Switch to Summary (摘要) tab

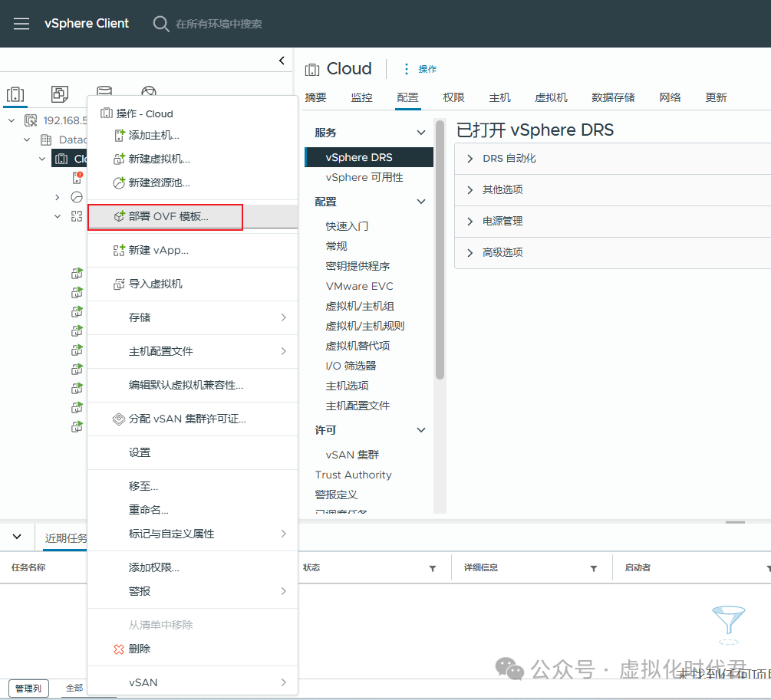(315, 97)
